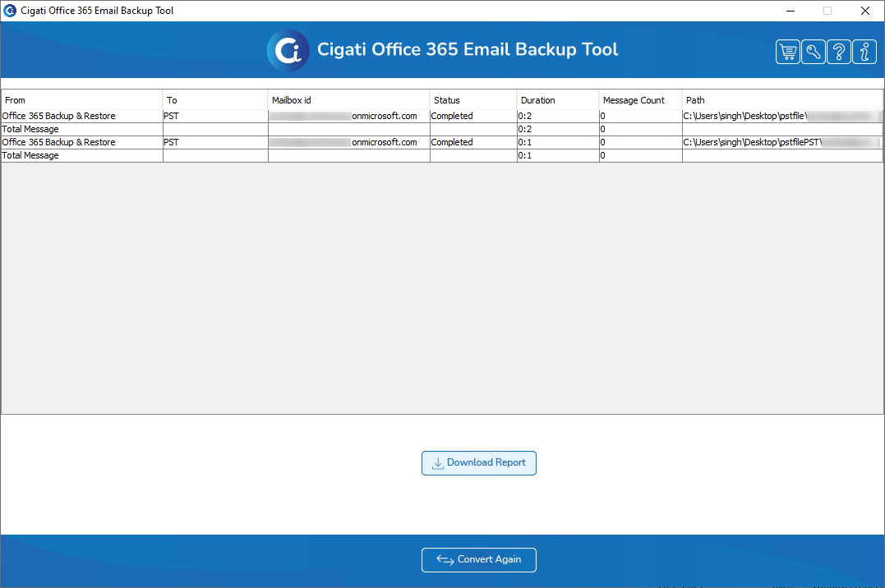
Task: Show the about info icon
Action: 864,52
